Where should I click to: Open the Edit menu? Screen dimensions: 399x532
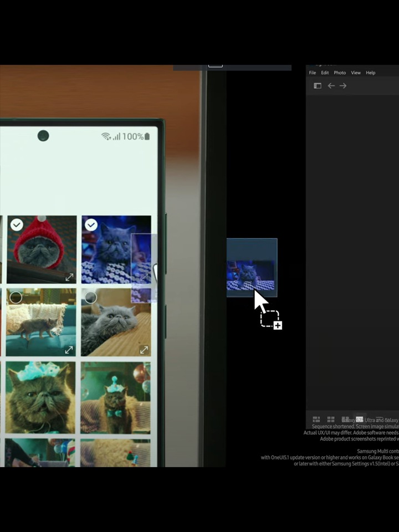(x=325, y=73)
